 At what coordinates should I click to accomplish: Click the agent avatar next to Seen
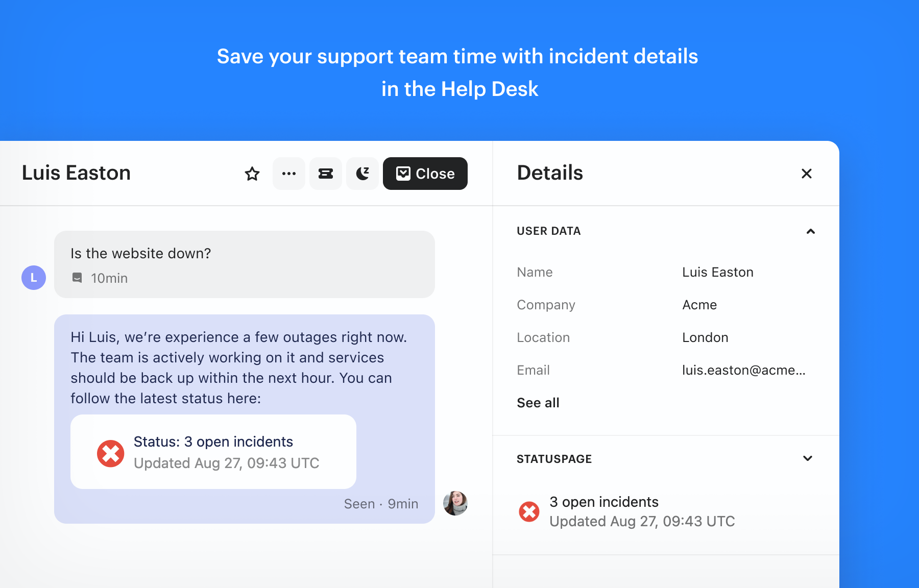pos(455,503)
